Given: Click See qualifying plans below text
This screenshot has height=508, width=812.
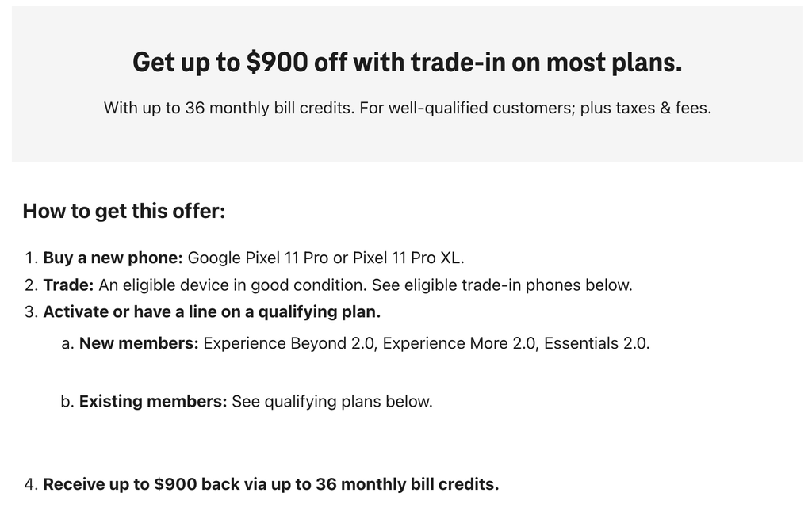Looking at the screenshot, I should pos(332,402).
